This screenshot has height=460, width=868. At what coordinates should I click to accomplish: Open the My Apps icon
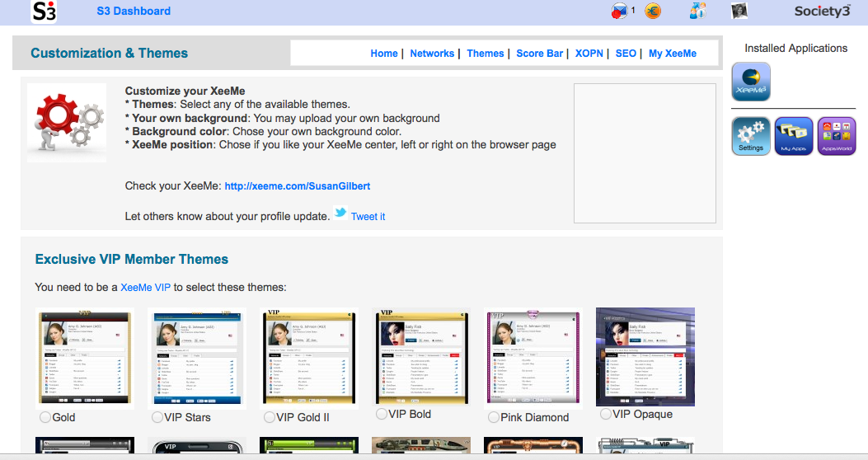click(x=793, y=136)
